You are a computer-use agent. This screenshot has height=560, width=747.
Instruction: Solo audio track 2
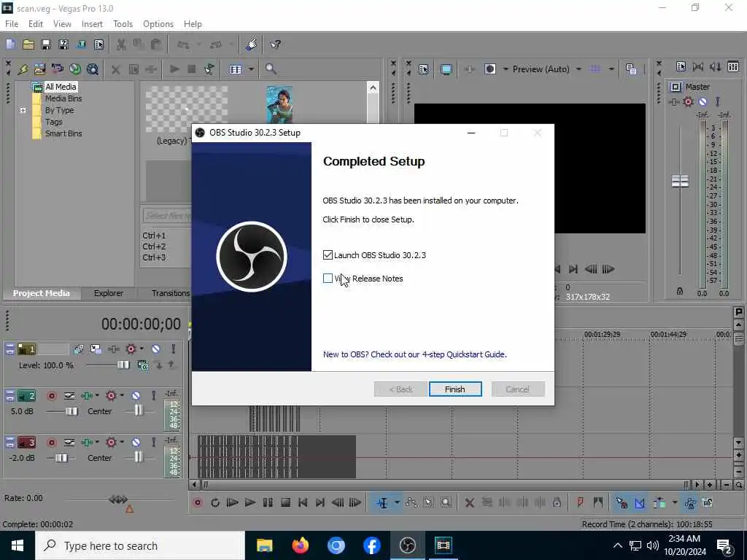tap(153, 396)
